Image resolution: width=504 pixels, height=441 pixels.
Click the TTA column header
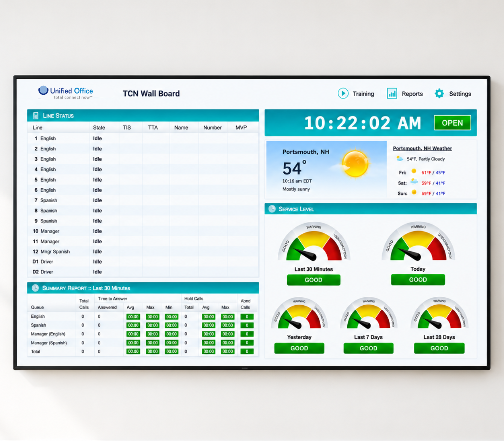[x=153, y=127]
